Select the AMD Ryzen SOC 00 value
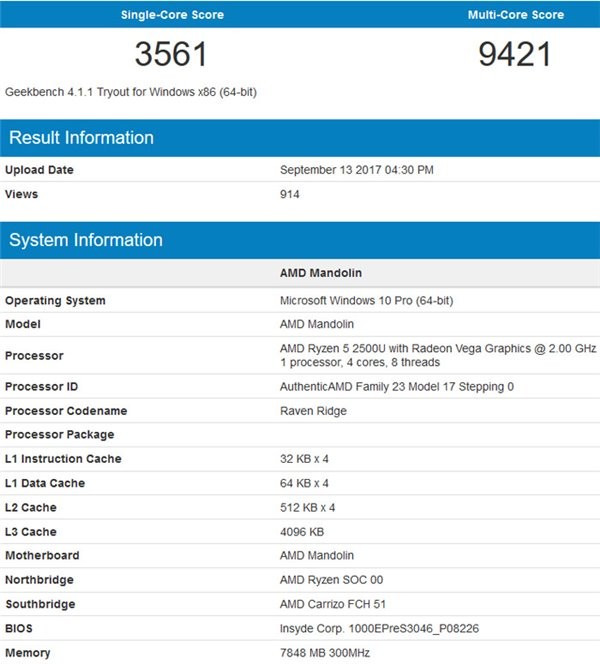This screenshot has height=664, width=600. coord(332,580)
